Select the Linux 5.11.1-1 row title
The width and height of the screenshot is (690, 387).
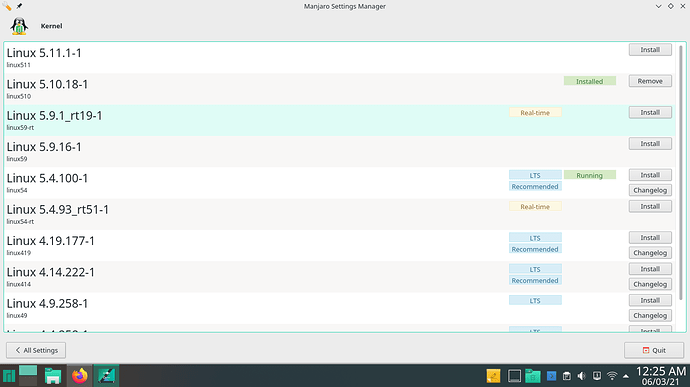coord(44,53)
